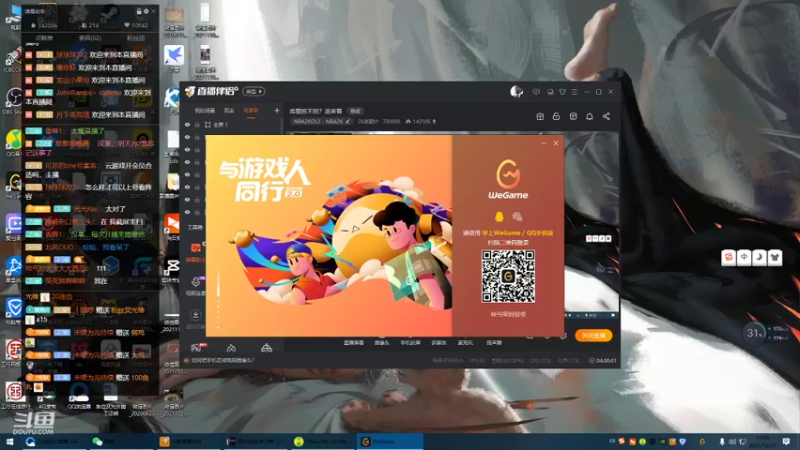Switch to WeChat in the taskbar
The height and width of the screenshot is (450, 800).
[x=120, y=442]
